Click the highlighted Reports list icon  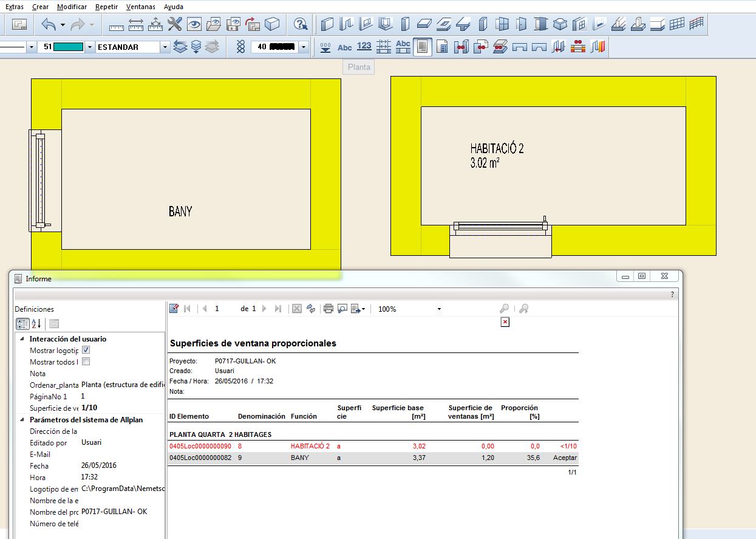point(423,47)
